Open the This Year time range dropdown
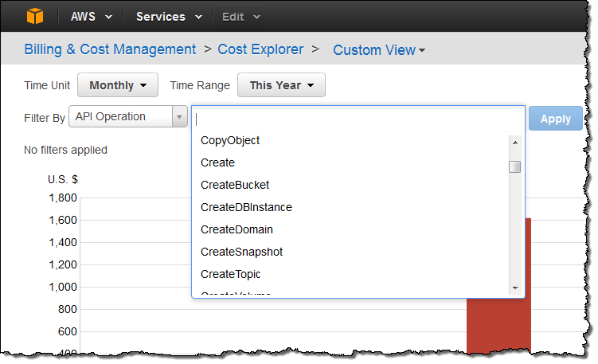This screenshot has width=598, height=364. [x=281, y=85]
